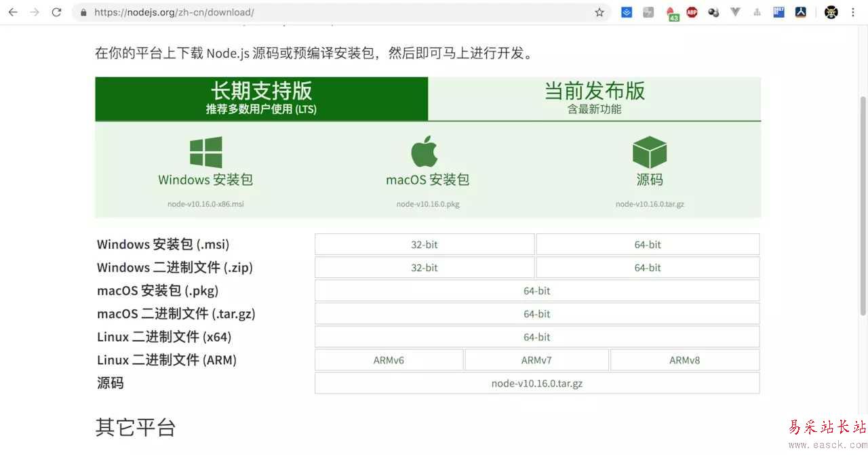Viewport: 868px width, 455px height.
Task: Click the Windows 安装包 link
Action: pyautogui.click(x=205, y=180)
